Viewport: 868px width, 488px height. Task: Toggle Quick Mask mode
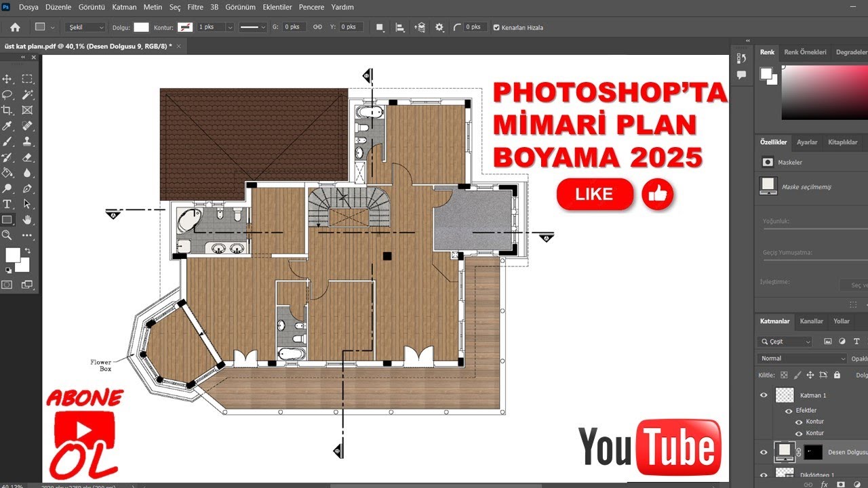(x=7, y=285)
